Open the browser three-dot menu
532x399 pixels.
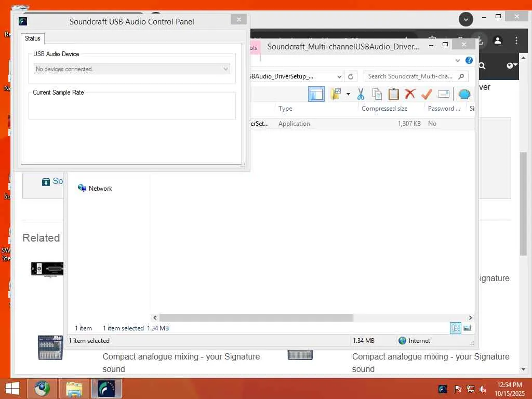coord(516,41)
